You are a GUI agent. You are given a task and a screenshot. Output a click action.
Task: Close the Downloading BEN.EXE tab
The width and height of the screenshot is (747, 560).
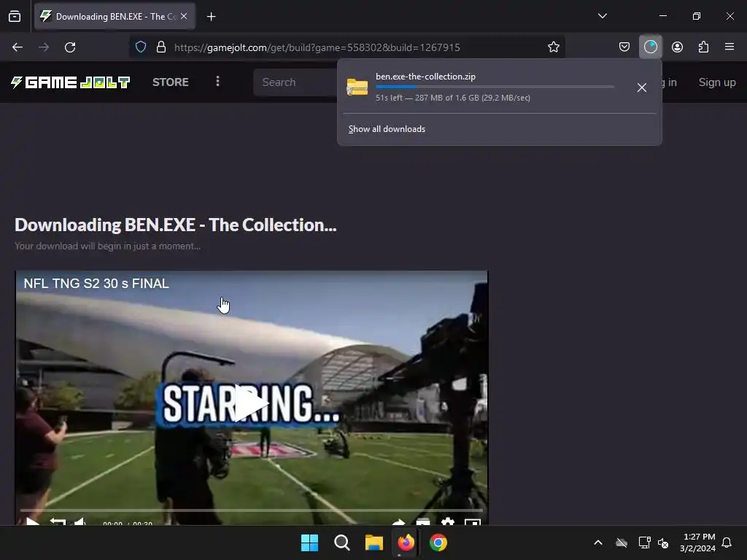pyautogui.click(x=184, y=16)
